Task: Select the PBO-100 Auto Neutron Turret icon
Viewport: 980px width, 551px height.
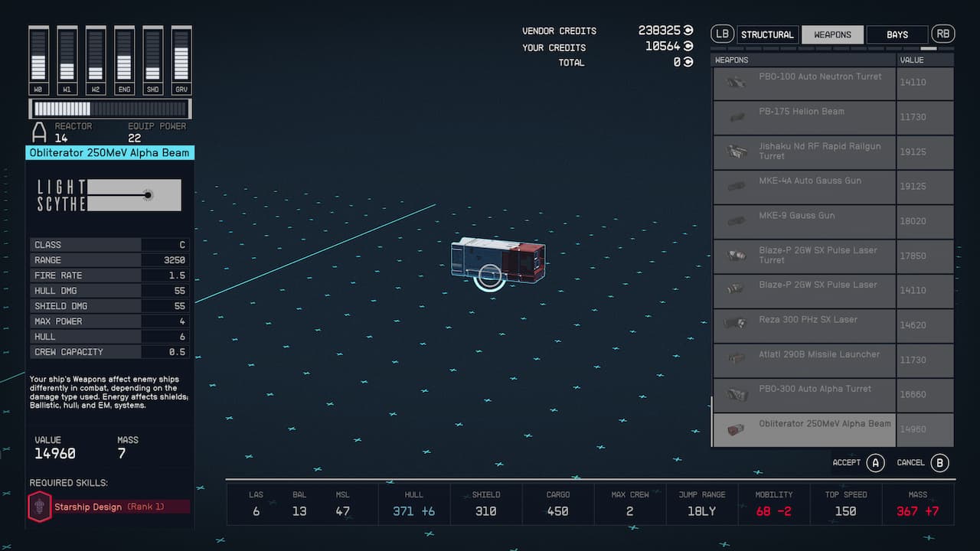Action: pyautogui.click(x=736, y=83)
